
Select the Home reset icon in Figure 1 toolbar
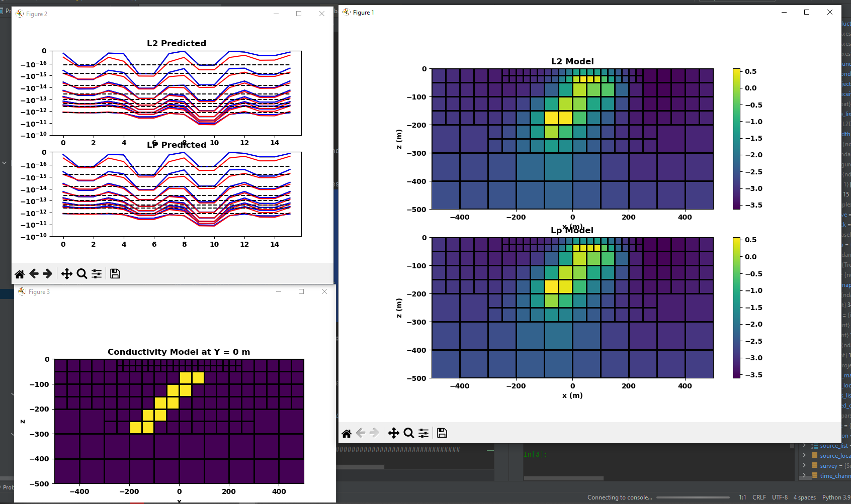click(x=347, y=433)
